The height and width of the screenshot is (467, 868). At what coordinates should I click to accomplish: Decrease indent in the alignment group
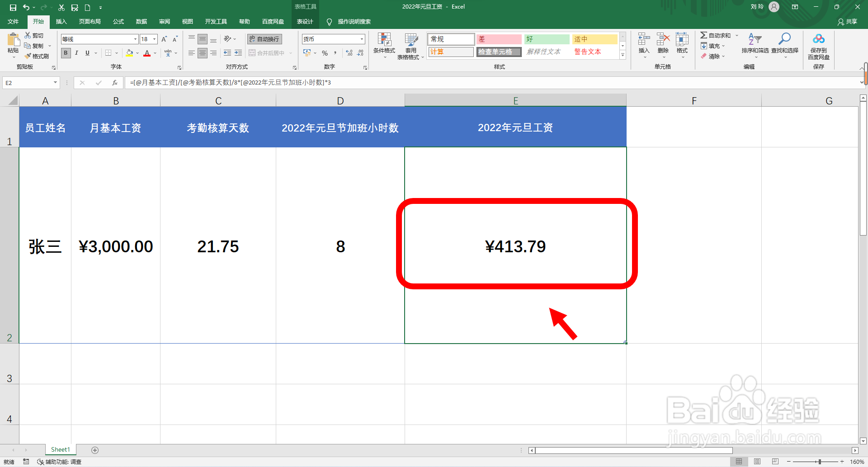tap(227, 53)
